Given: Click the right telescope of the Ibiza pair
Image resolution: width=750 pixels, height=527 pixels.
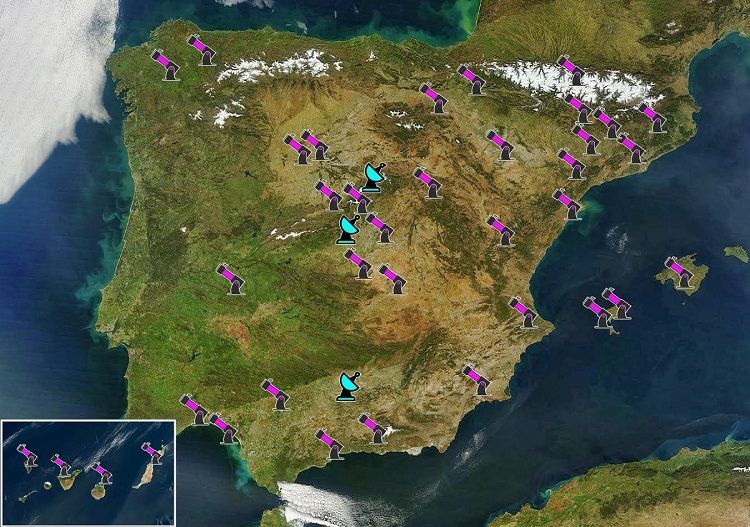Looking at the screenshot, I should coord(616,304).
